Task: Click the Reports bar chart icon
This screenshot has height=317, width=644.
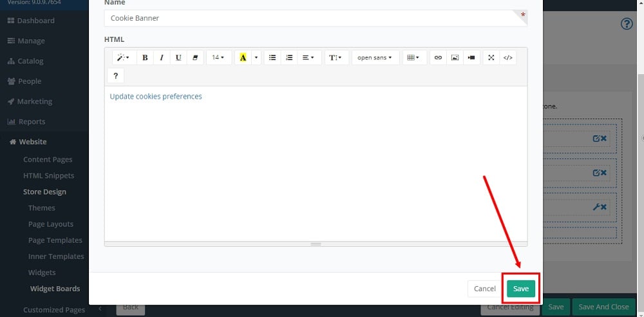Action: tap(11, 121)
